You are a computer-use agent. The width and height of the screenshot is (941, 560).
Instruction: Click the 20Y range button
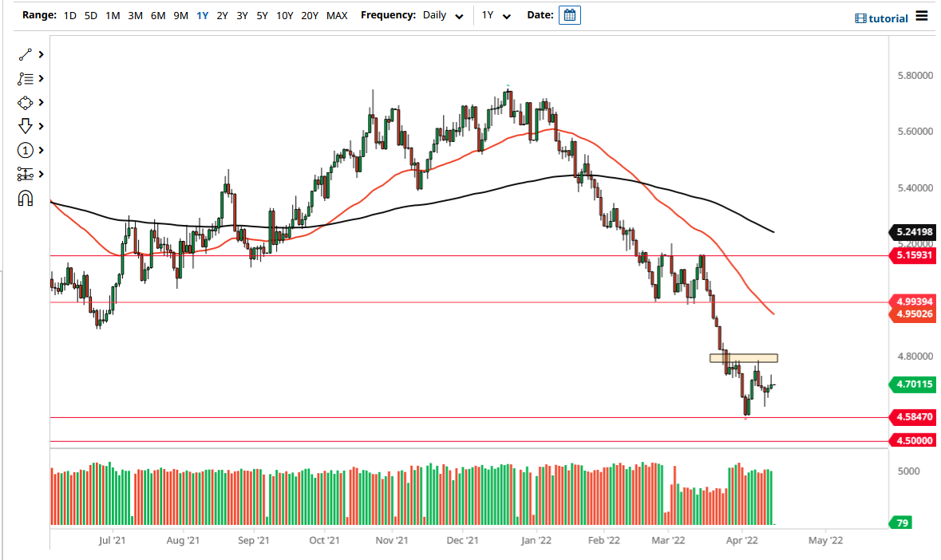[310, 14]
